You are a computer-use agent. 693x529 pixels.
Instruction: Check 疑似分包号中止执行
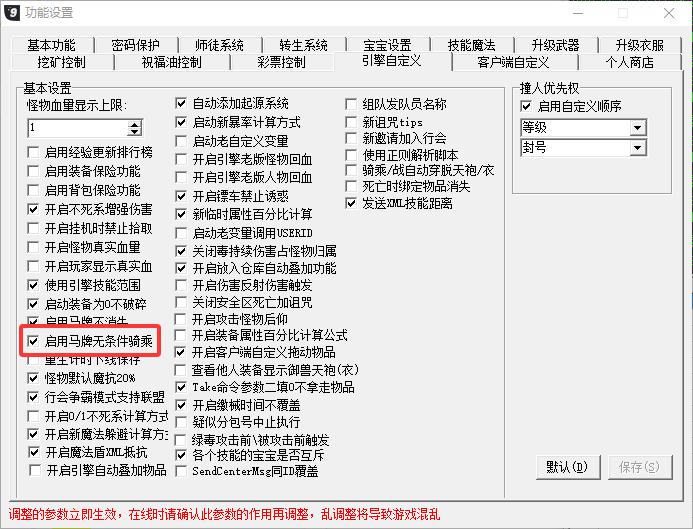tap(181, 422)
